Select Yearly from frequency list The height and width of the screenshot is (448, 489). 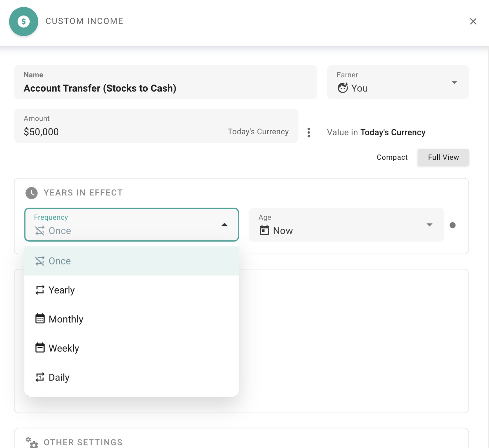click(x=62, y=290)
